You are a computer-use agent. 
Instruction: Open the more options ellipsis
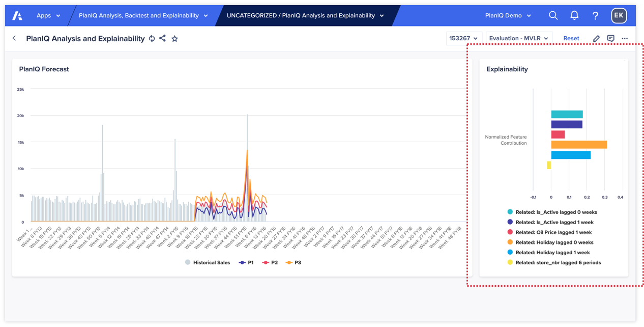625,38
